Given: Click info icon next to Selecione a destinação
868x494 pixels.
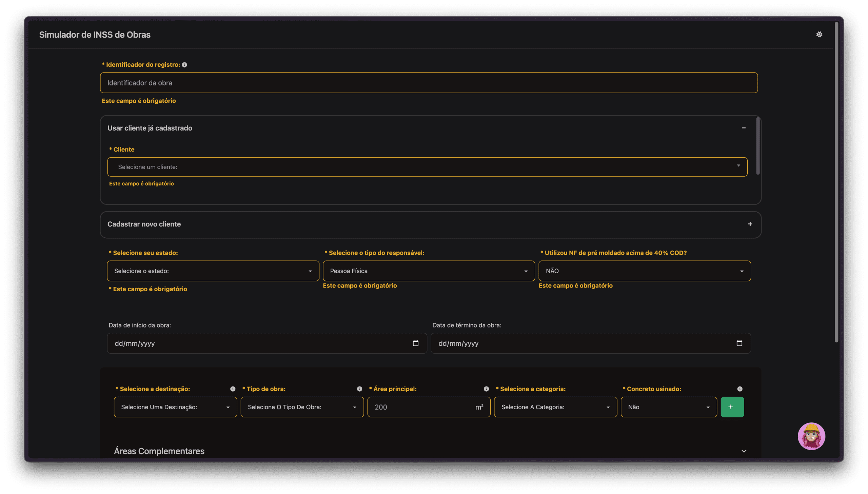Looking at the screenshot, I should pyautogui.click(x=233, y=389).
